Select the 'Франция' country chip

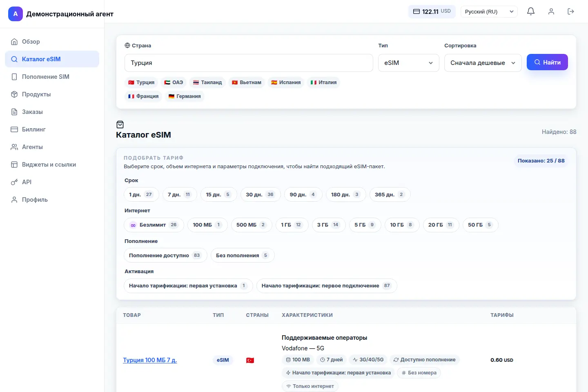pyautogui.click(x=143, y=96)
